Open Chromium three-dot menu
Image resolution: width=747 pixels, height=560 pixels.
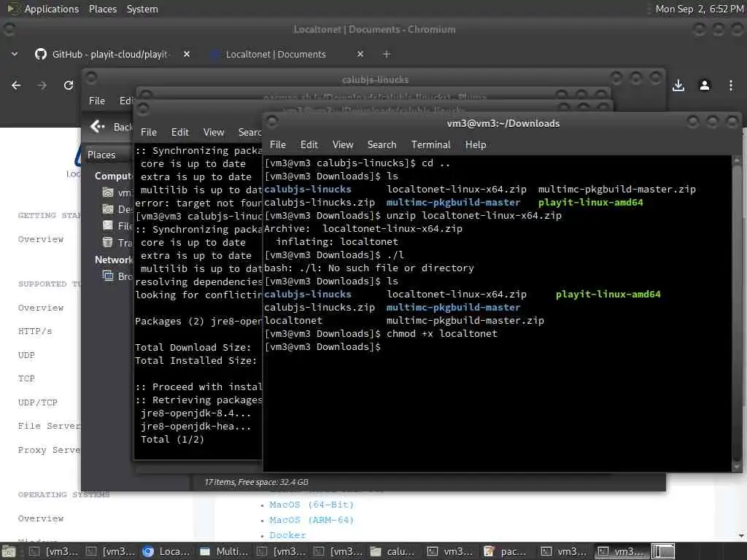pos(731,85)
